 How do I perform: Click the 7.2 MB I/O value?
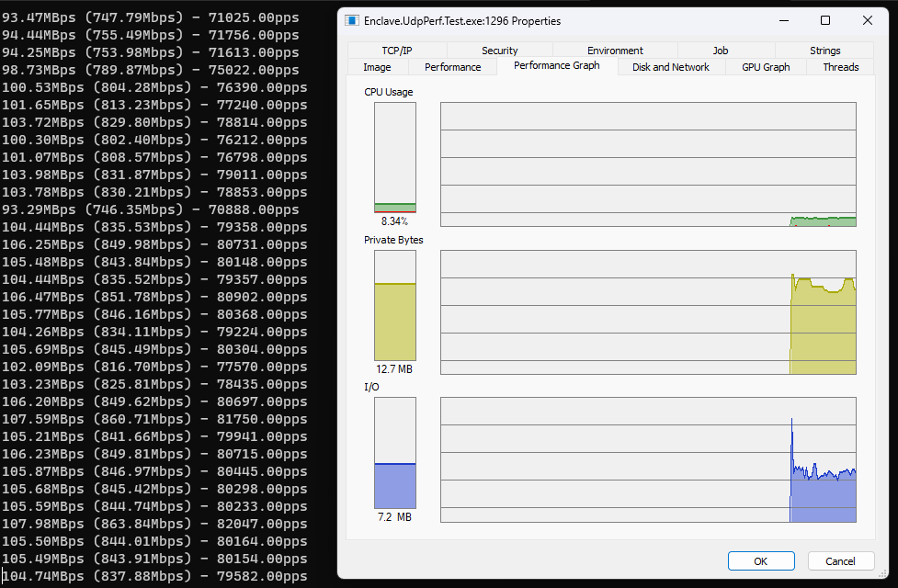click(394, 517)
